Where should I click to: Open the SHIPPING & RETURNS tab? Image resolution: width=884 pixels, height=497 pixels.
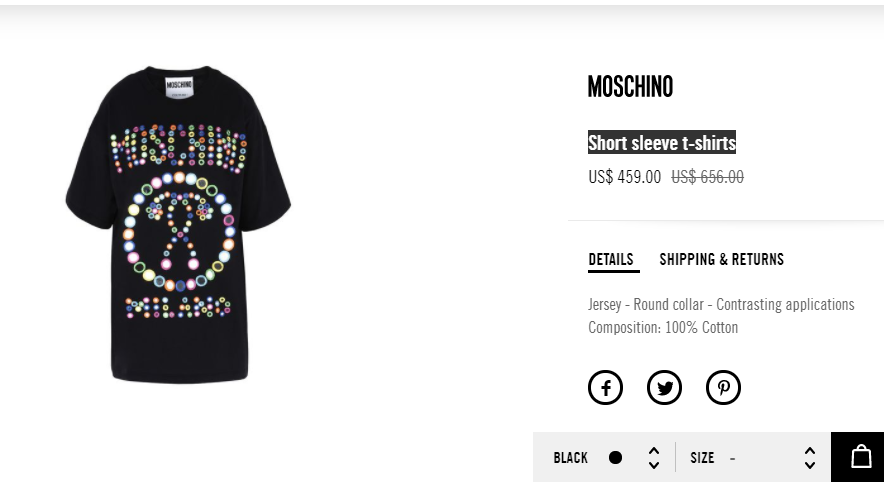pos(721,260)
